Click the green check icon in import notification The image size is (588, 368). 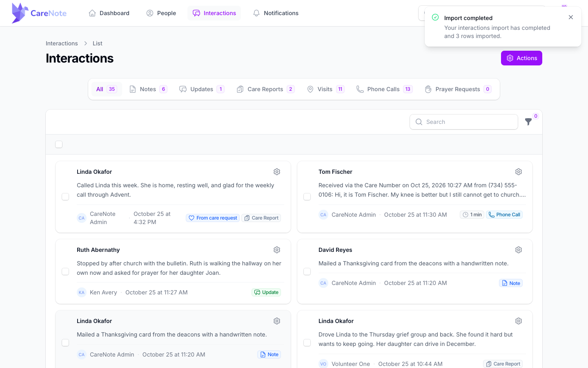pyautogui.click(x=435, y=17)
